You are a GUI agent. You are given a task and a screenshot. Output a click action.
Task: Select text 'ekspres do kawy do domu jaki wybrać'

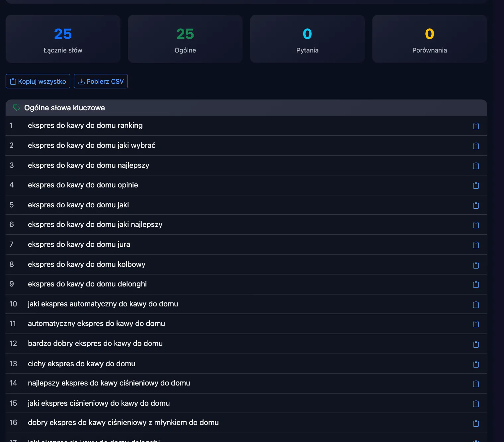click(x=92, y=146)
